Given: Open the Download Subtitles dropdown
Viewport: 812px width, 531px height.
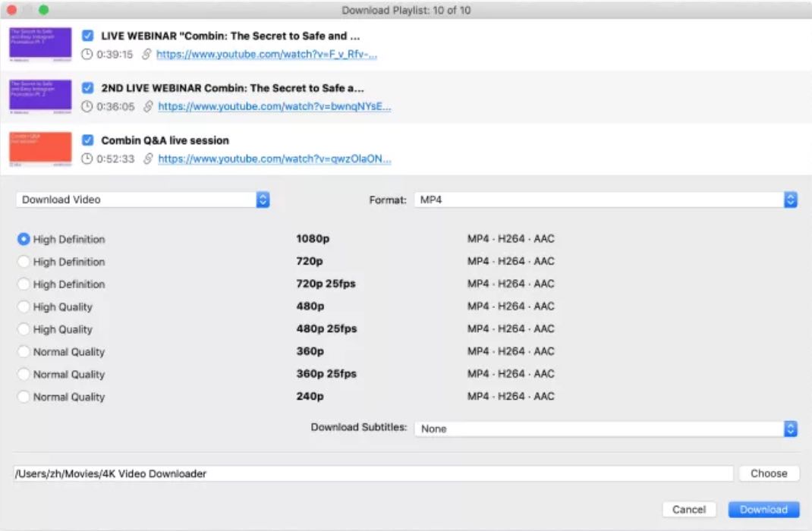Looking at the screenshot, I should pyautogui.click(x=605, y=429).
